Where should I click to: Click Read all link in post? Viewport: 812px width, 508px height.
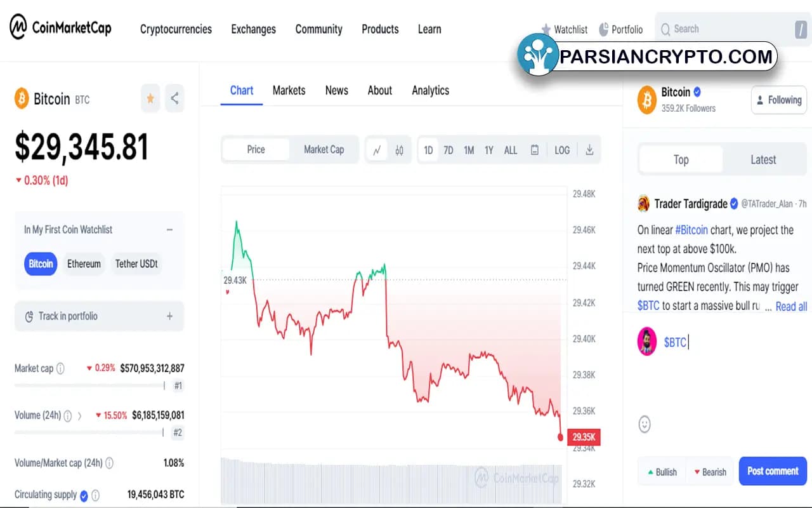pyautogui.click(x=790, y=307)
